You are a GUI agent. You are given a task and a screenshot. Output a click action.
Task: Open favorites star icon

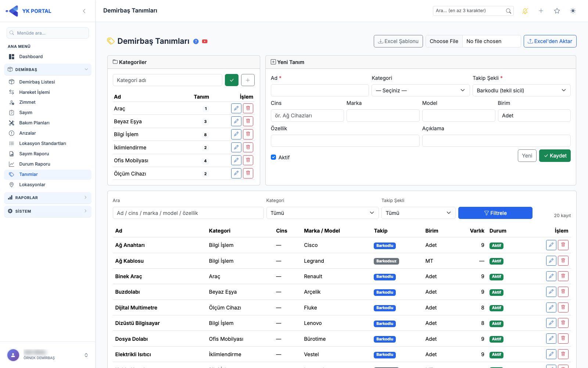point(557,11)
